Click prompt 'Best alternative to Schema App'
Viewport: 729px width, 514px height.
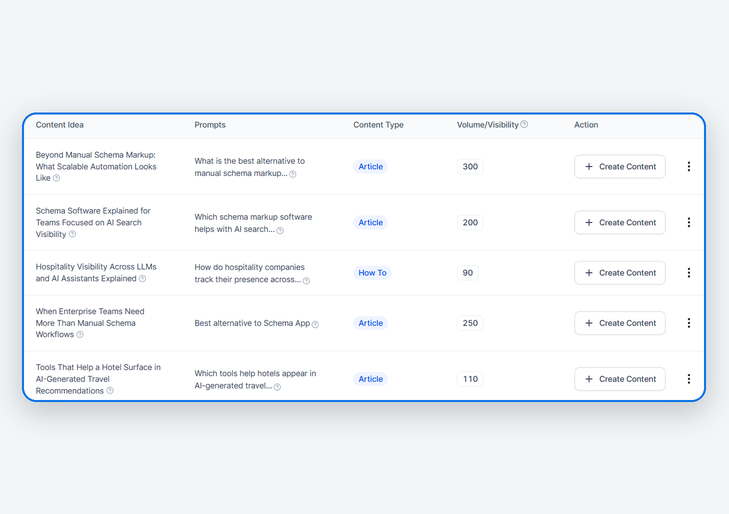point(252,323)
